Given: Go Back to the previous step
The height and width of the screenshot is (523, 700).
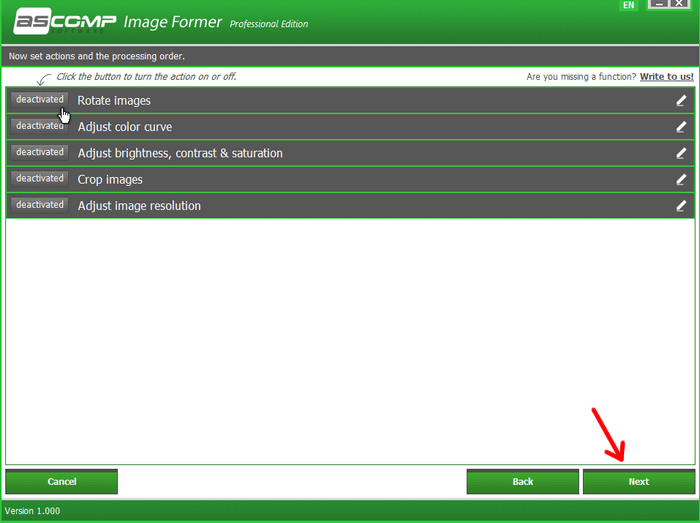Looking at the screenshot, I should [x=523, y=481].
